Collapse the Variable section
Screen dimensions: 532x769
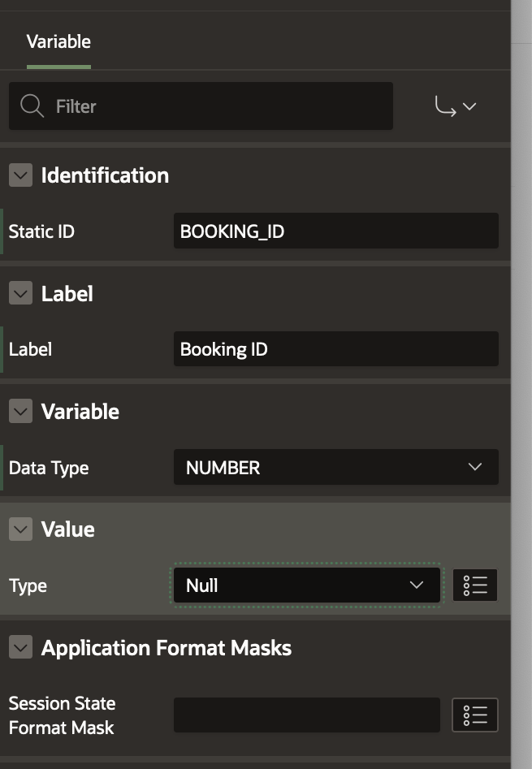[20, 412]
